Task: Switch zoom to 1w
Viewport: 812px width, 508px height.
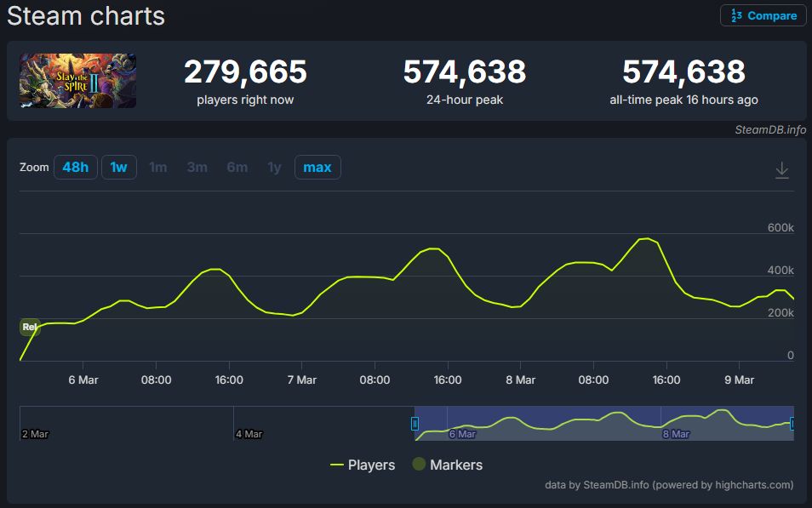Action: [118, 167]
